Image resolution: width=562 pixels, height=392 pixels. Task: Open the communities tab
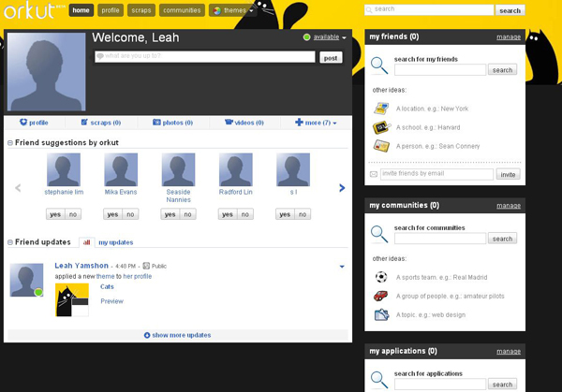182,10
